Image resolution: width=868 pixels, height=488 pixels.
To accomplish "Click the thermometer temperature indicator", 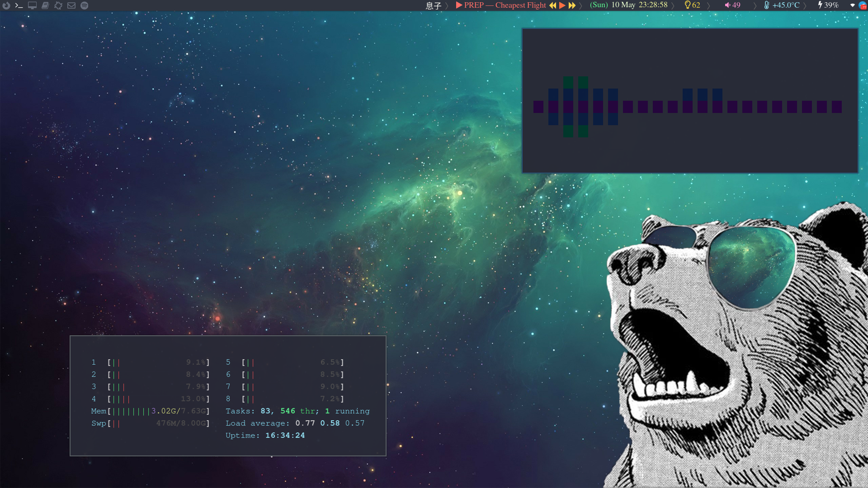I will 782,5.
